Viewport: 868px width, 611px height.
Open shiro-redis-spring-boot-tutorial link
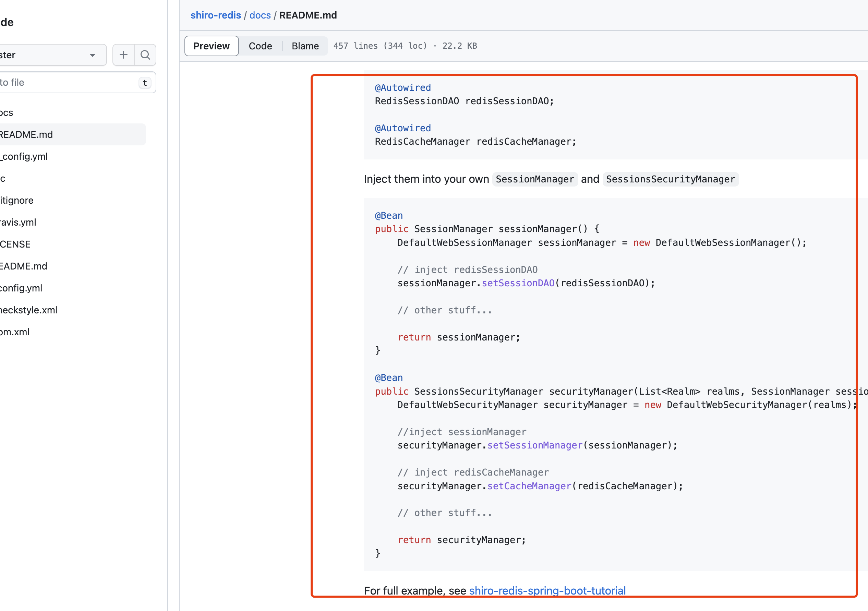[x=547, y=590]
